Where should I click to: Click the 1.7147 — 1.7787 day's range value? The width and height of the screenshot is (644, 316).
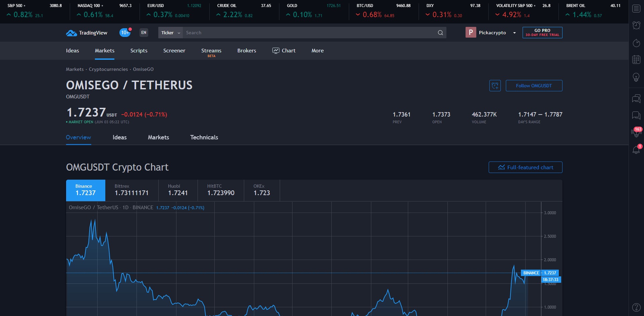(540, 115)
